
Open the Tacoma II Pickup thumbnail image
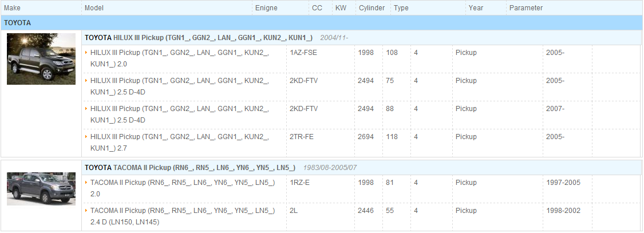tap(41, 188)
